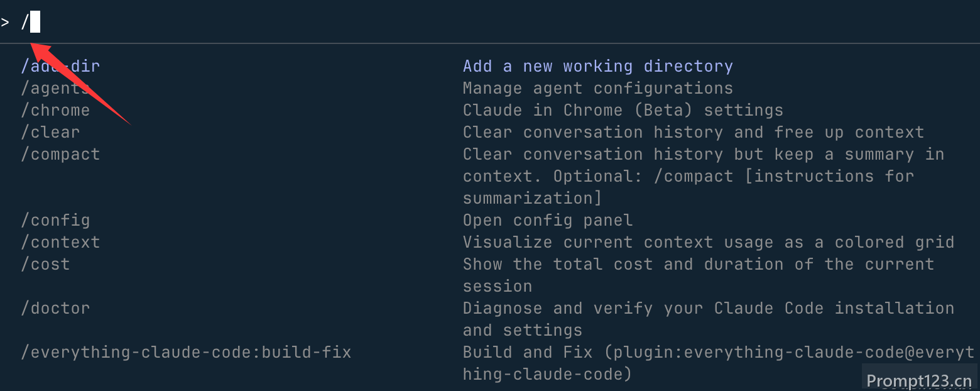Click 'Open config panel' description
Viewport: 980px width, 391px height.
(x=548, y=220)
